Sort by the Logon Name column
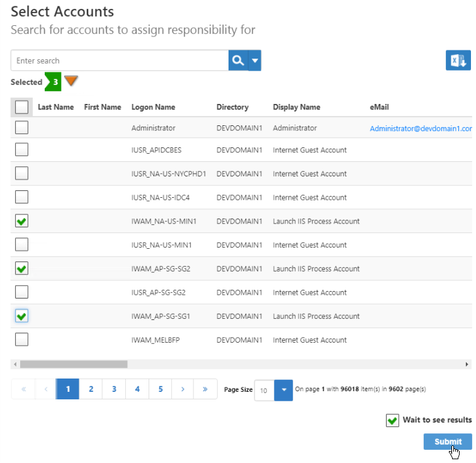The height and width of the screenshot is (463, 476). pyautogui.click(x=153, y=107)
